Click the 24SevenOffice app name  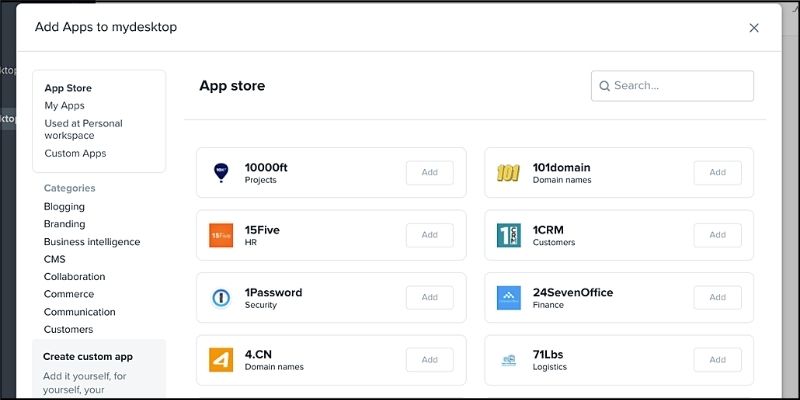(573, 292)
